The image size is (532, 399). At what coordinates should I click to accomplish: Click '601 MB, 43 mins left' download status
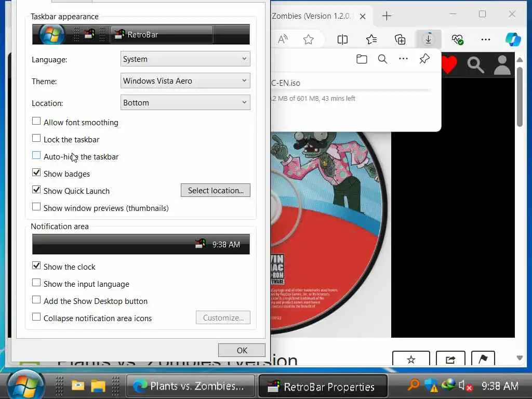(x=326, y=98)
